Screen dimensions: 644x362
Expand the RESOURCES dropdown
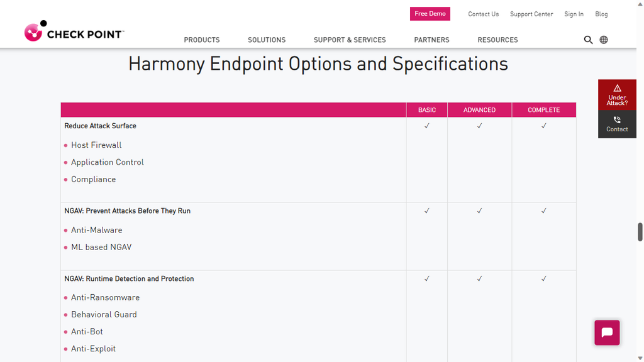[x=497, y=40]
